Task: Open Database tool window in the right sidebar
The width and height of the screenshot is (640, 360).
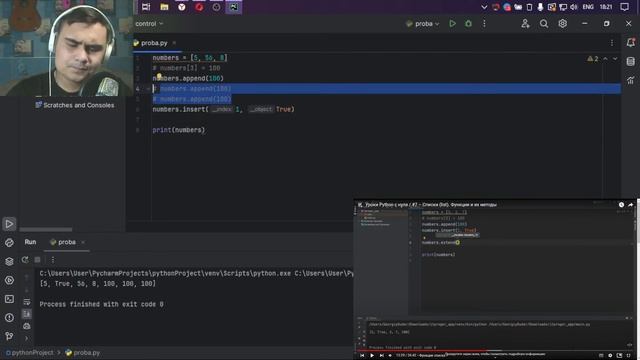Action: point(631,61)
